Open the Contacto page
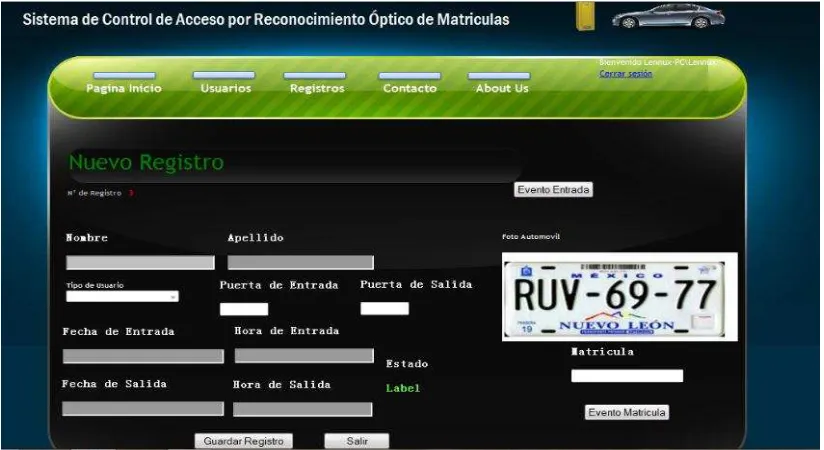824x450 pixels. coord(410,88)
